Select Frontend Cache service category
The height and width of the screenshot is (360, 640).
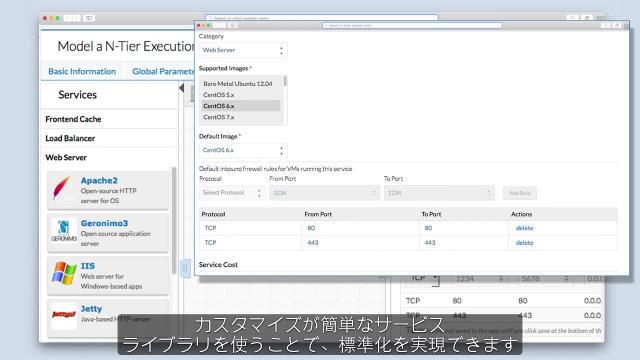(x=73, y=119)
